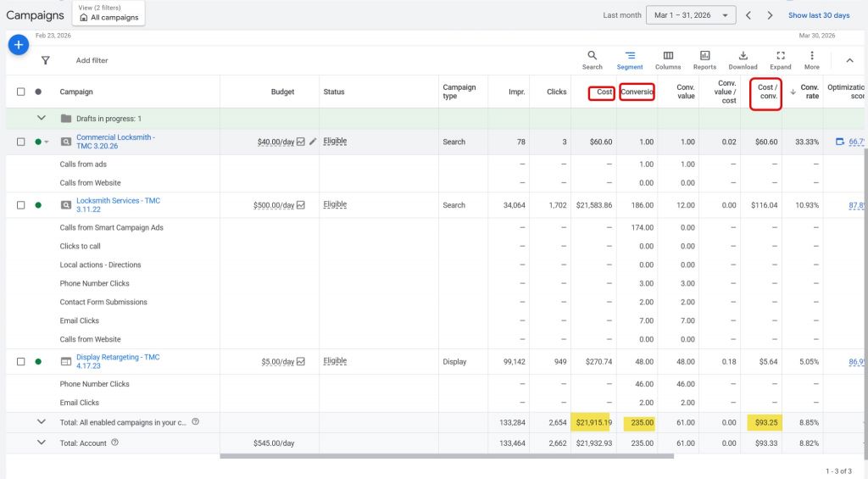Viewport: 868px width, 479px height.
Task: Click the folder icon for drafts in progress
Action: pos(66,119)
